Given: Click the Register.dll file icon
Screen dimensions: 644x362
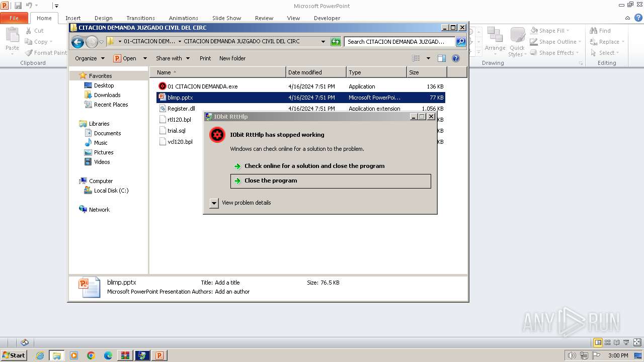Looking at the screenshot, I should [x=162, y=109].
